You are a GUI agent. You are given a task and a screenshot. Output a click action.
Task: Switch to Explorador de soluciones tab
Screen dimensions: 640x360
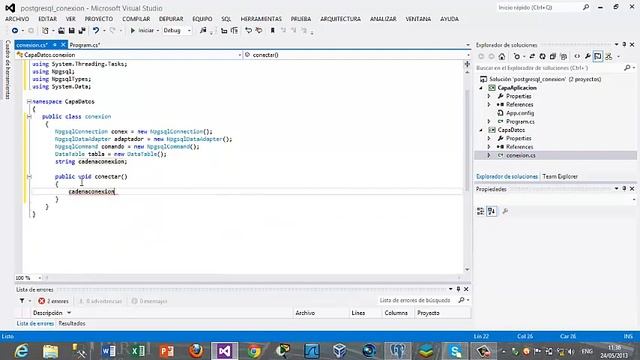pos(507,177)
